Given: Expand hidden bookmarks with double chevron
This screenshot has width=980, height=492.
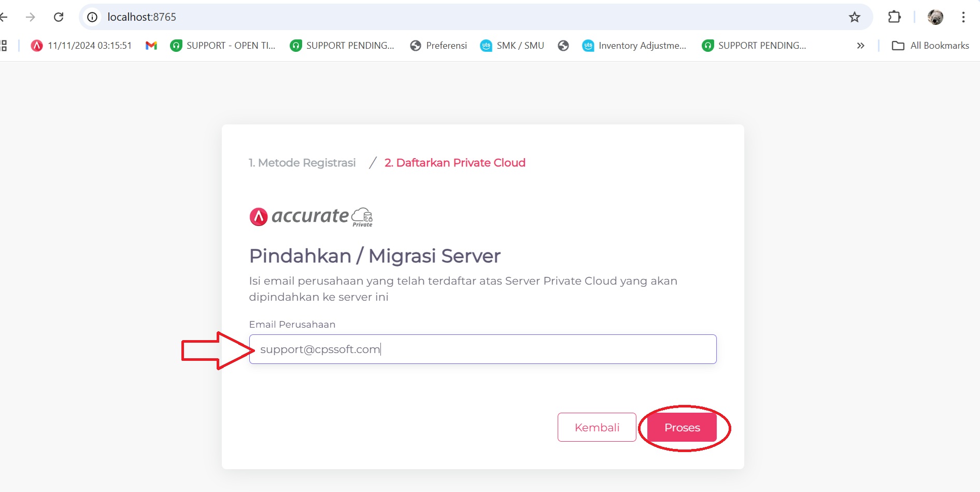Looking at the screenshot, I should pyautogui.click(x=860, y=46).
